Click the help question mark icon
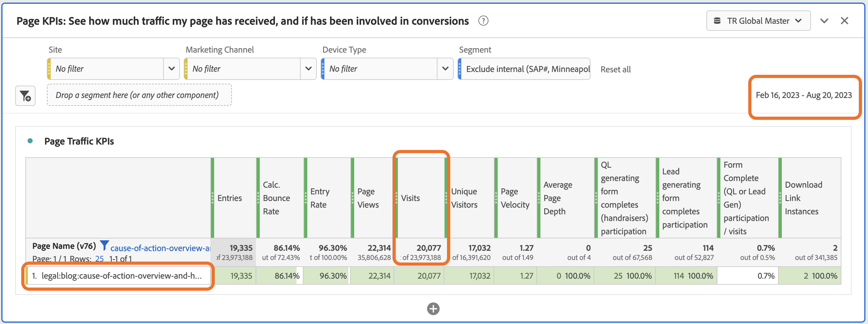The height and width of the screenshot is (324, 868). click(483, 21)
